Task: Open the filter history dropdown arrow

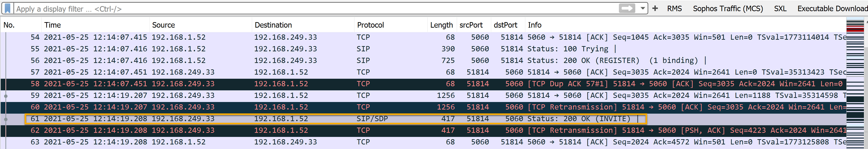Action: point(643,8)
